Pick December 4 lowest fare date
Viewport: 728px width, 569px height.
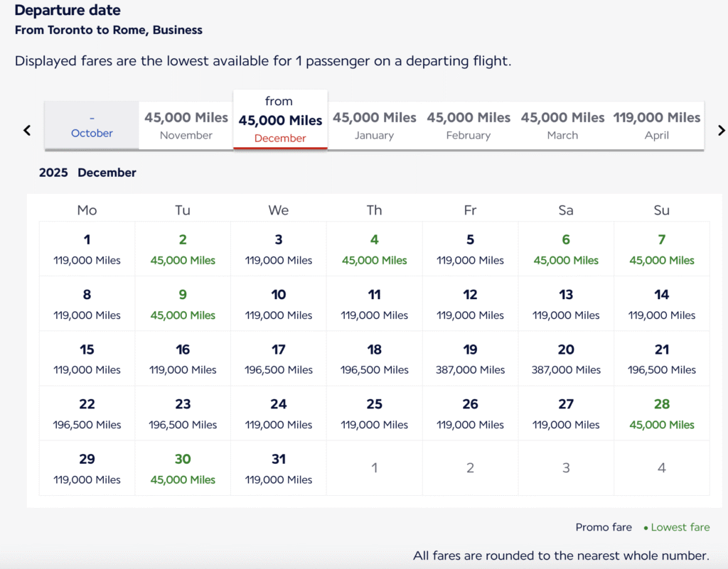tap(375, 249)
